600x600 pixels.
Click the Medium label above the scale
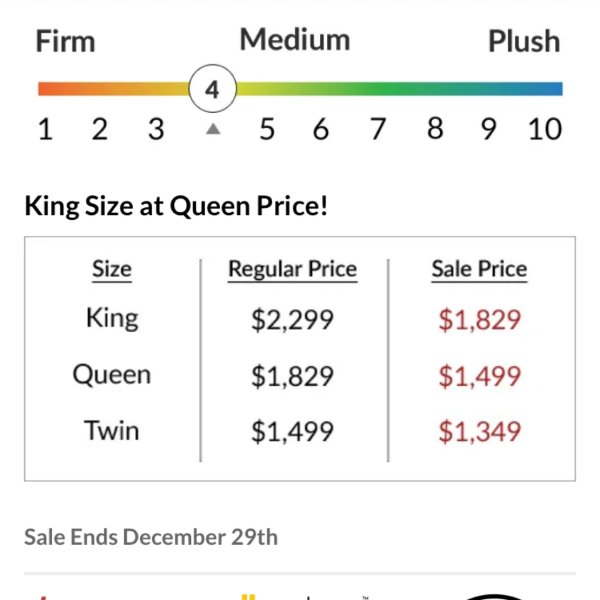[295, 39]
